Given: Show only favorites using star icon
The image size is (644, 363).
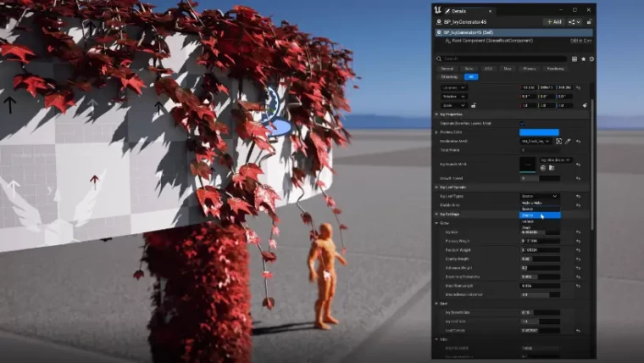Looking at the screenshot, I should coord(583,59).
